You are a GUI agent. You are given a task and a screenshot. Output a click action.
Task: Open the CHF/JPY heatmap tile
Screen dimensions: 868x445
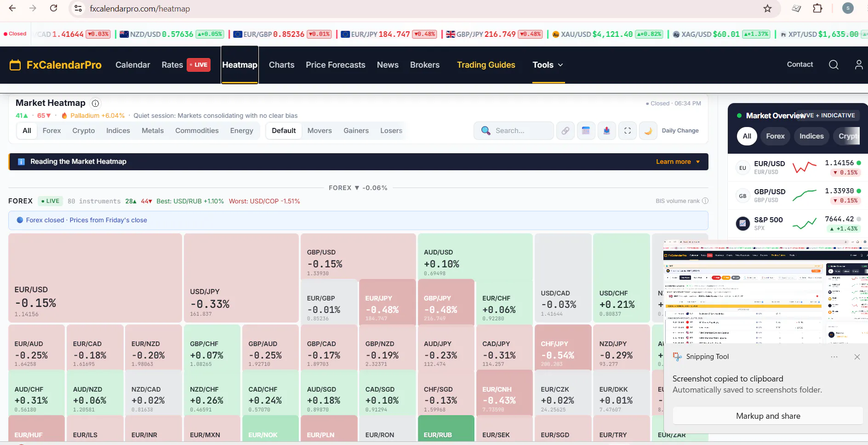[x=563, y=347]
